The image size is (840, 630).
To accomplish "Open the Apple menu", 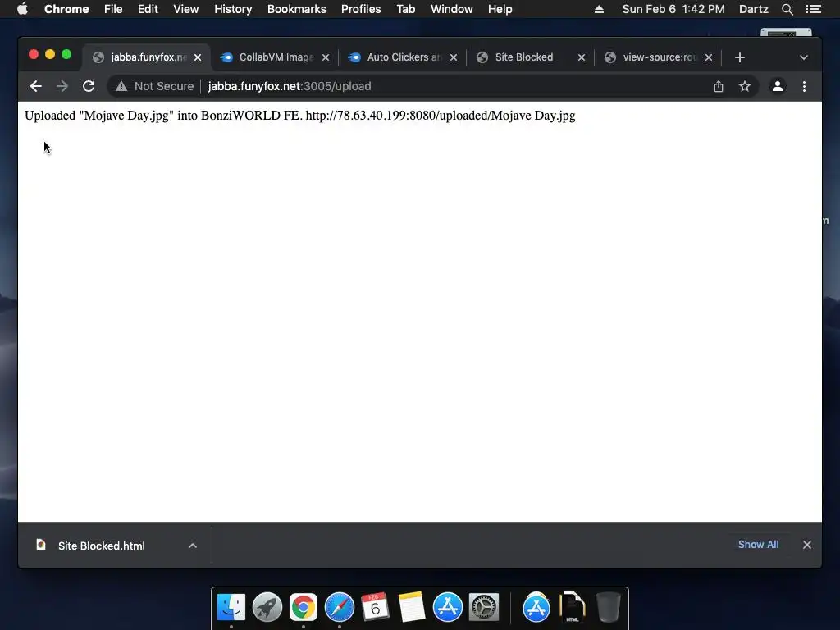I will click(22, 9).
